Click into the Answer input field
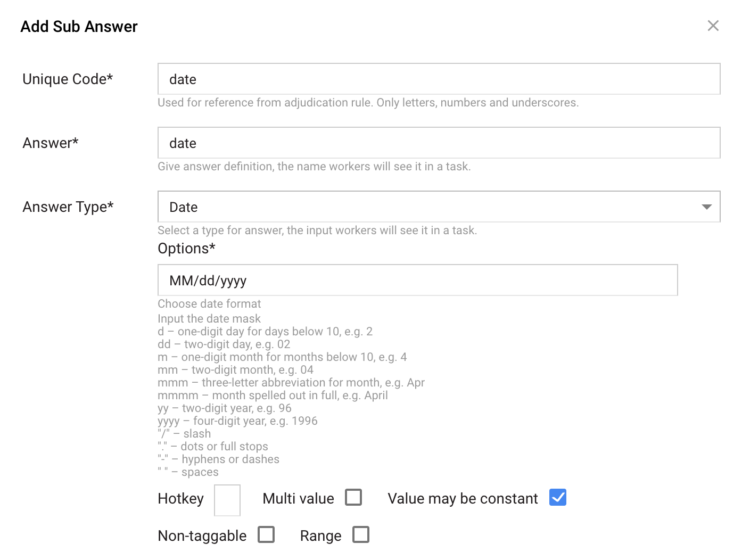Image resolution: width=742 pixels, height=560 pixels. [439, 143]
